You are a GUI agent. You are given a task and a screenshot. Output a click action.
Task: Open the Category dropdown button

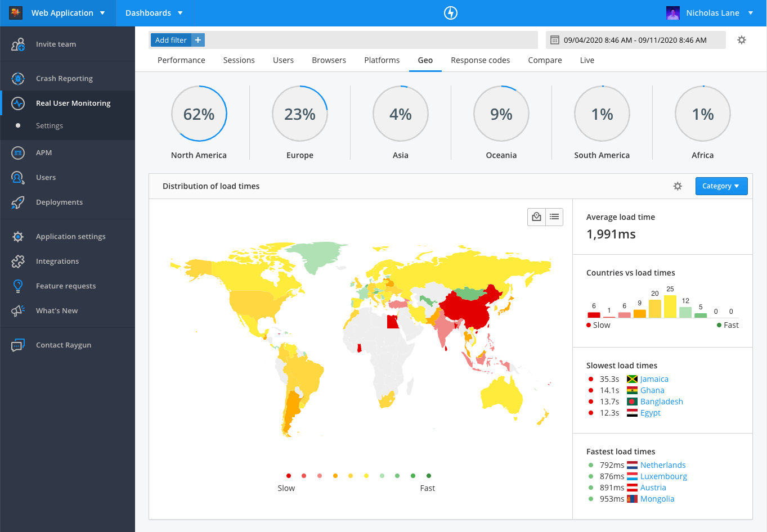click(721, 186)
